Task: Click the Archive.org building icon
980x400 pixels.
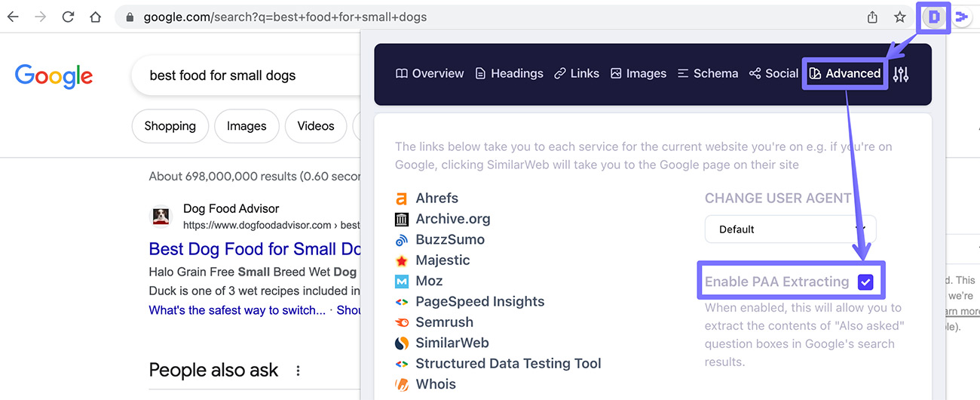Action: tap(401, 219)
